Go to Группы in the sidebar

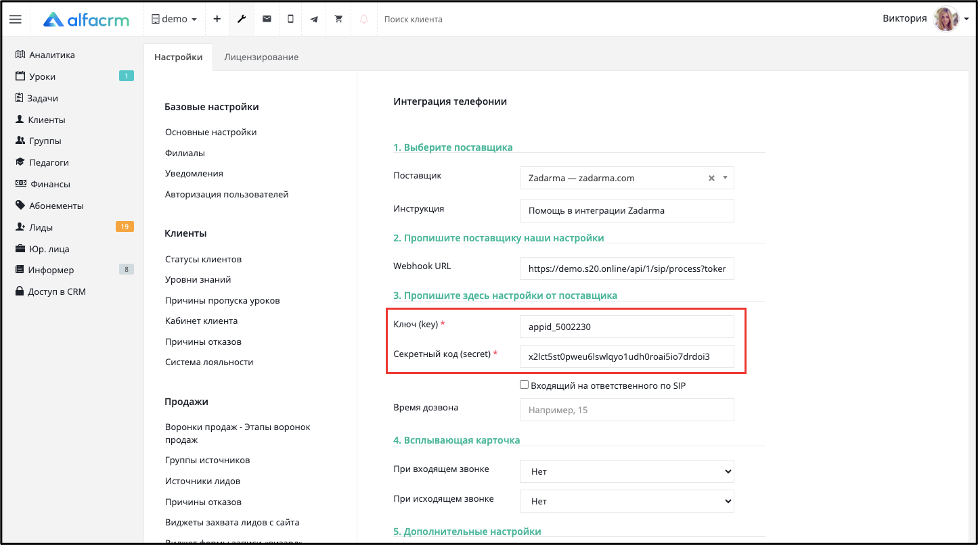pyautogui.click(x=39, y=141)
